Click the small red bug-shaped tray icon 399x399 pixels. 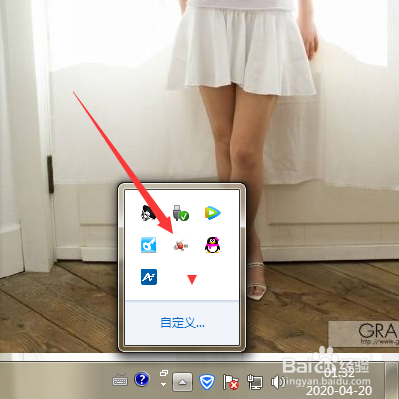click(181, 246)
